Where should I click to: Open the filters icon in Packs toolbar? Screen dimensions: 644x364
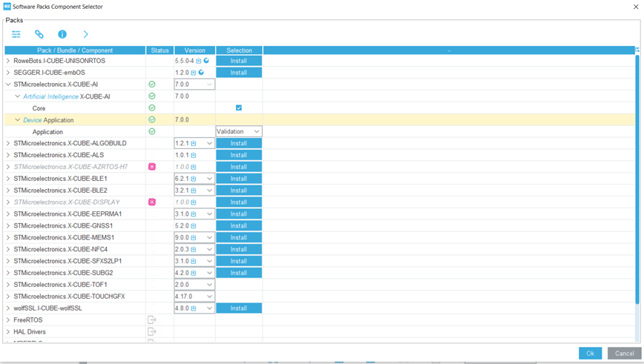coord(16,34)
